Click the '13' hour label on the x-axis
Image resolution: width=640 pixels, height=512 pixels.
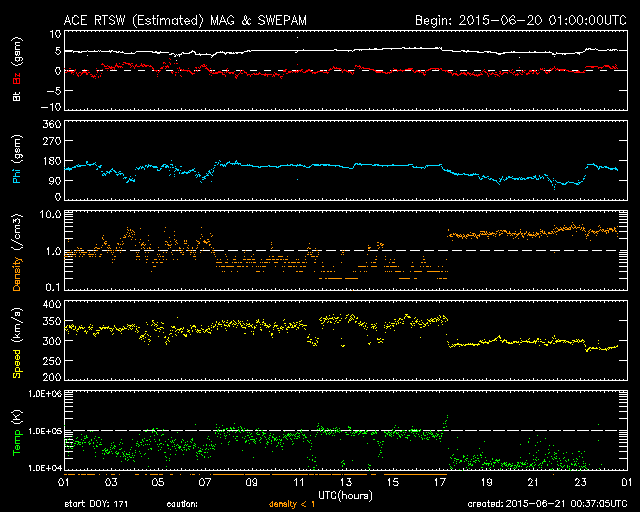click(346, 483)
